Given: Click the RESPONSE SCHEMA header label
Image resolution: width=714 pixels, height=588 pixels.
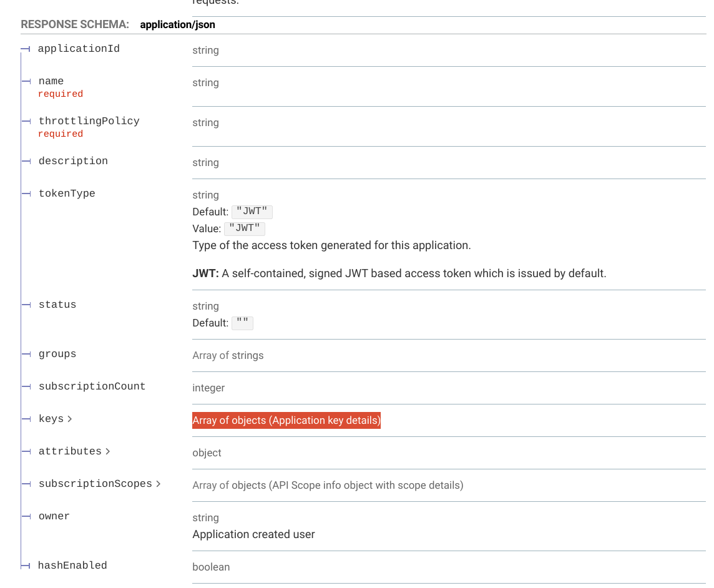Looking at the screenshot, I should click(x=75, y=24).
